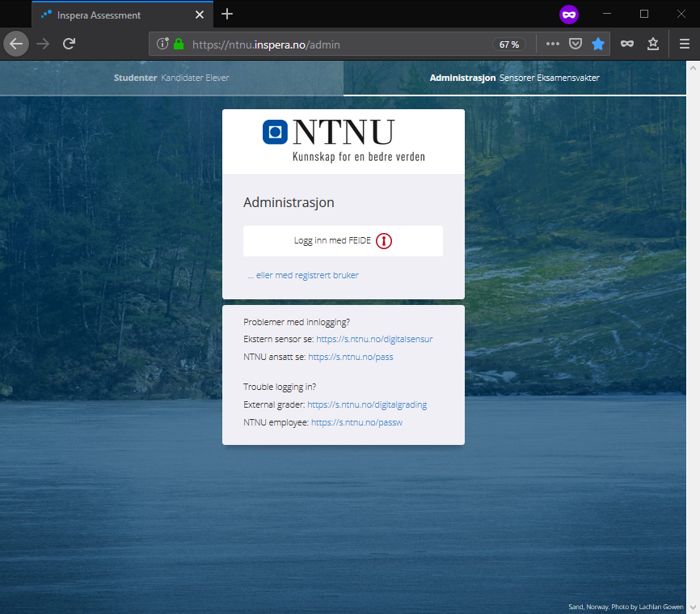Toggle the blue bookmark star
The image size is (700, 614).
click(598, 44)
